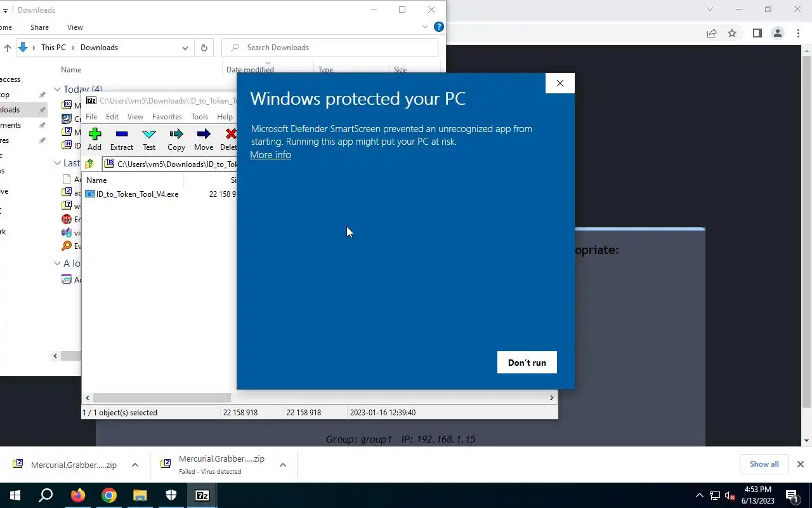Collapse the Last week file group
Viewport: 812px width, 508px height.
[57, 163]
